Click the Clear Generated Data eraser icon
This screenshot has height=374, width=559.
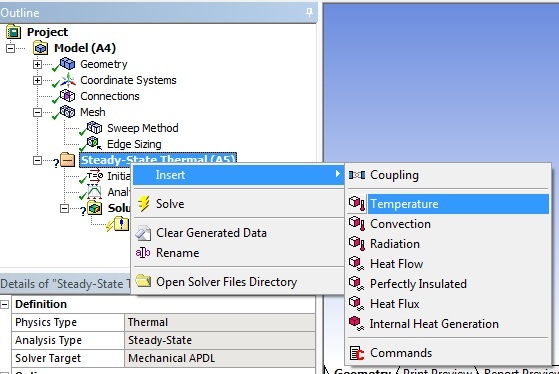pos(143,233)
